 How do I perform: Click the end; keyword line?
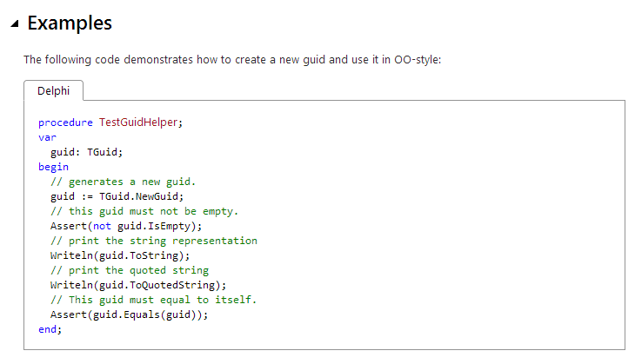[50, 329]
